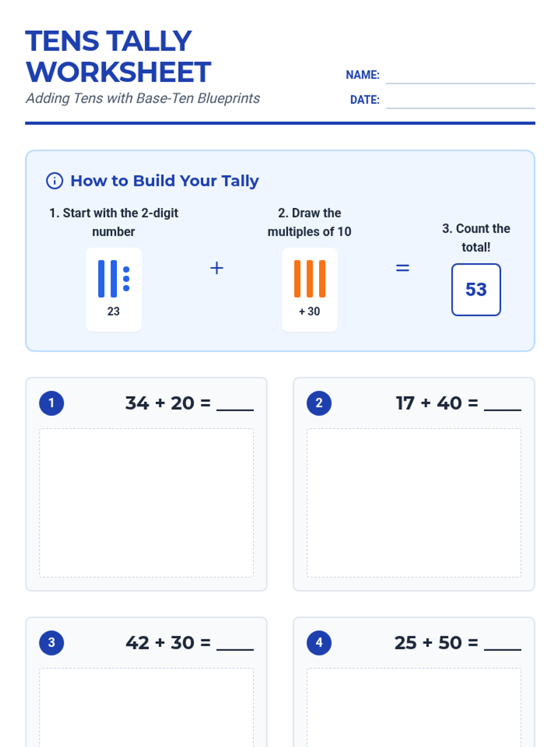The height and width of the screenshot is (747, 560).
Task: Click the drawing box under problem 2
Action: 414,503
